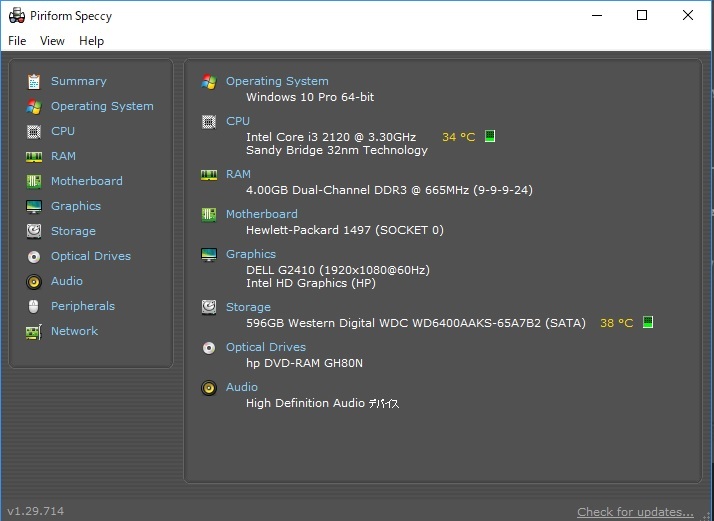Click the Graphics monitor icon in summary panel

[209, 255]
